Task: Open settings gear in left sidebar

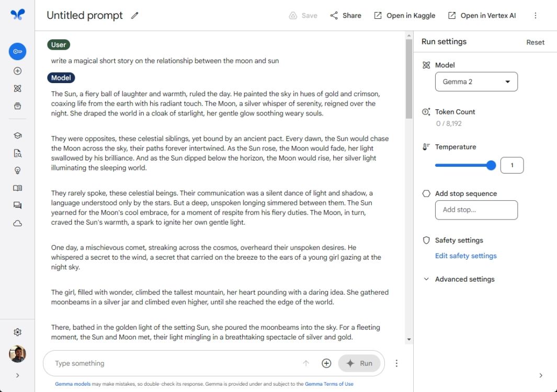Action: [x=17, y=332]
